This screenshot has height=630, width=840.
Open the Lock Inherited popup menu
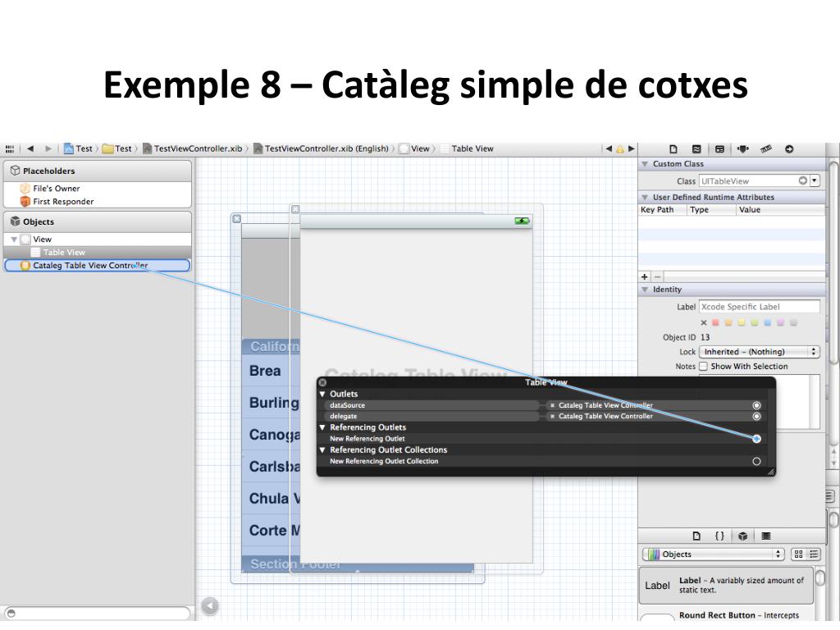(760, 352)
